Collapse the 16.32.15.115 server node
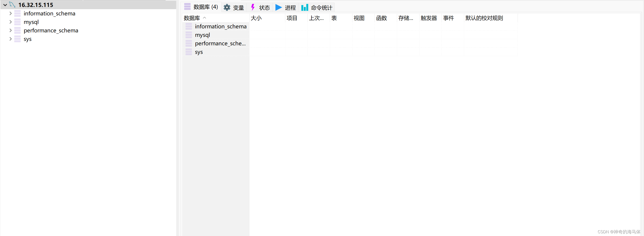Image resolution: width=644 pixels, height=236 pixels. pos(5,5)
